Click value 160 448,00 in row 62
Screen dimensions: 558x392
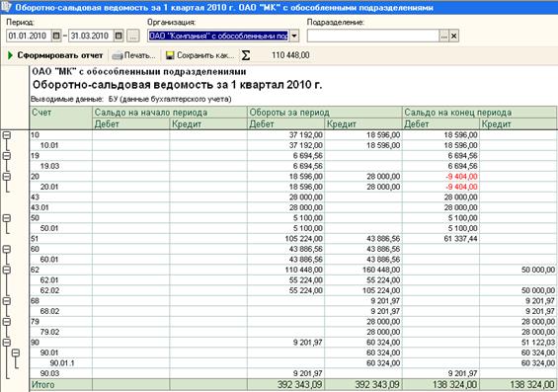pos(381,270)
